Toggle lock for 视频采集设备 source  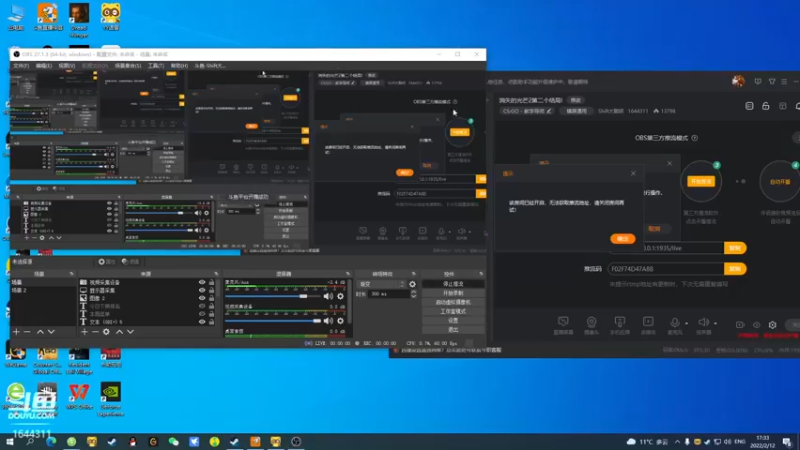(211, 282)
